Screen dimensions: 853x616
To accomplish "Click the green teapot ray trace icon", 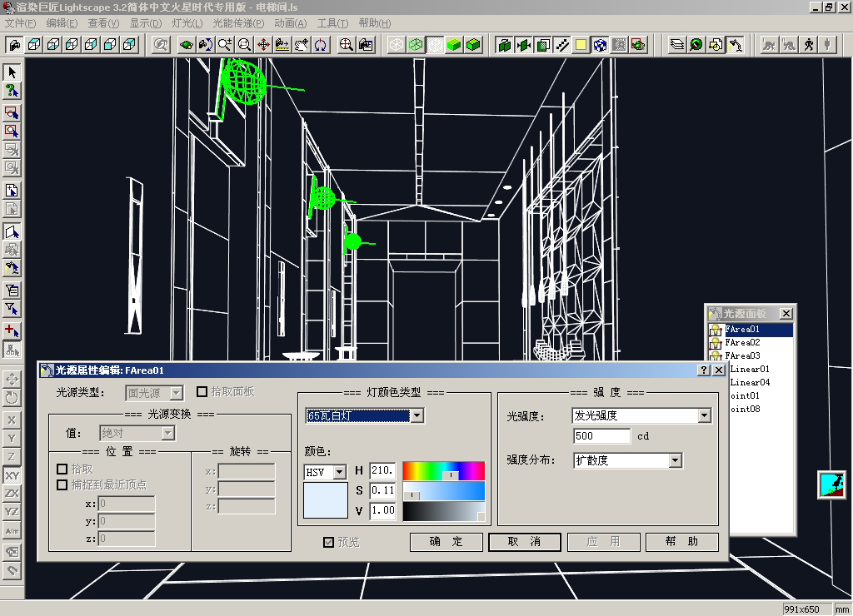I will tap(639, 45).
